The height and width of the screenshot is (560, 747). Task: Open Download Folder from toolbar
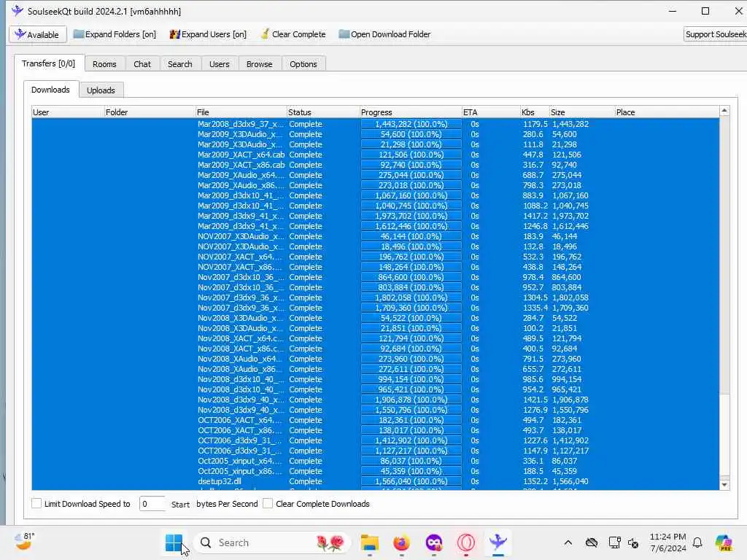click(x=384, y=34)
